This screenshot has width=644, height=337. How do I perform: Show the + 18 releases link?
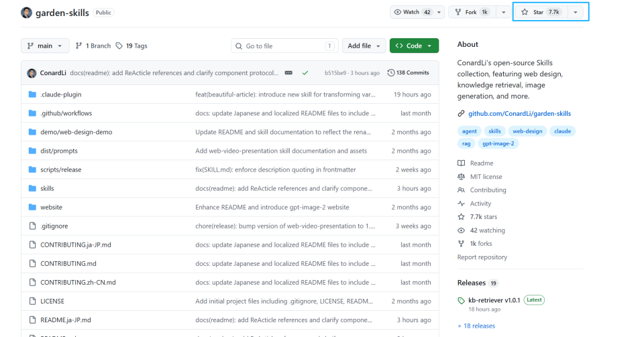coord(476,326)
